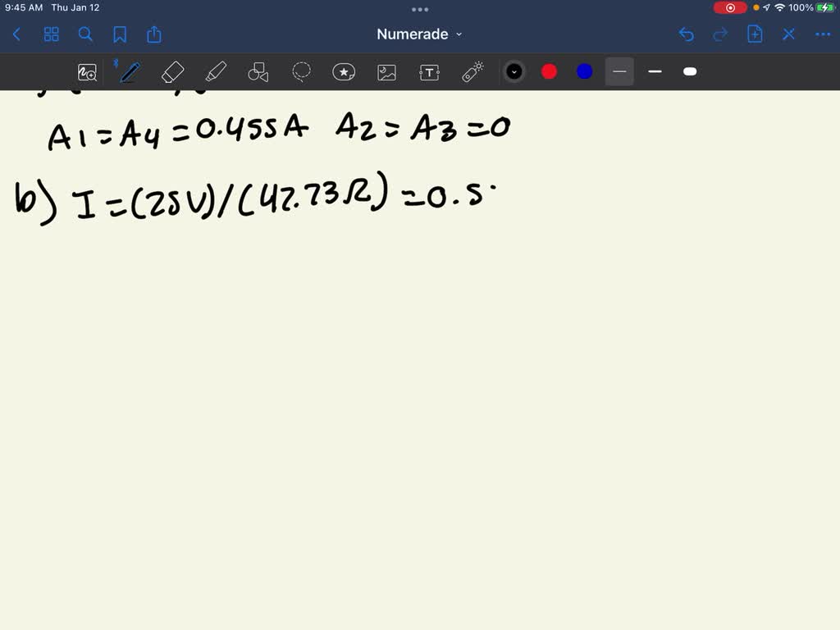Screen dimensions: 840x630
Task: Select the medium stroke width
Action: [655, 72]
